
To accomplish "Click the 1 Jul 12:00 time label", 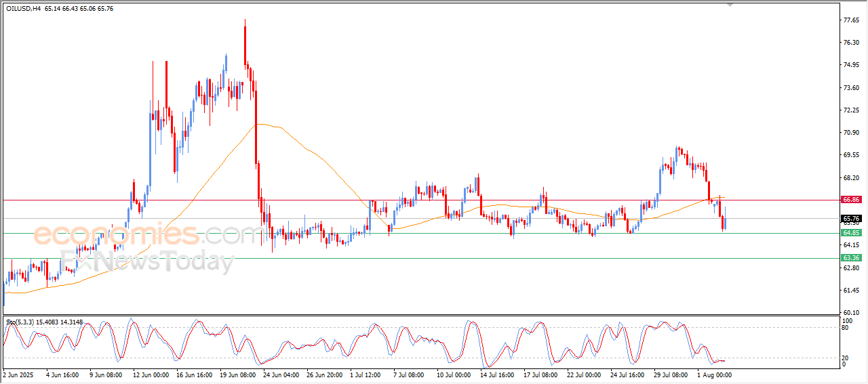I will pyautogui.click(x=366, y=375).
